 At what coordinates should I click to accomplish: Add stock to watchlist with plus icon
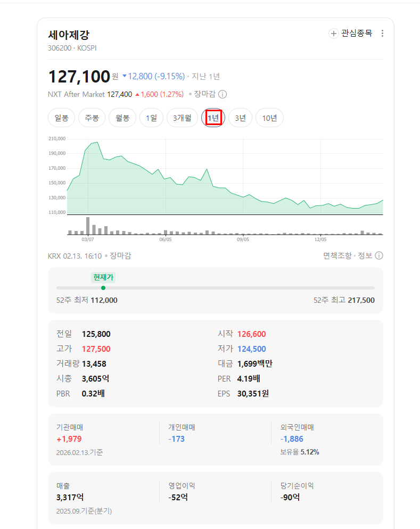pyautogui.click(x=333, y=34)
